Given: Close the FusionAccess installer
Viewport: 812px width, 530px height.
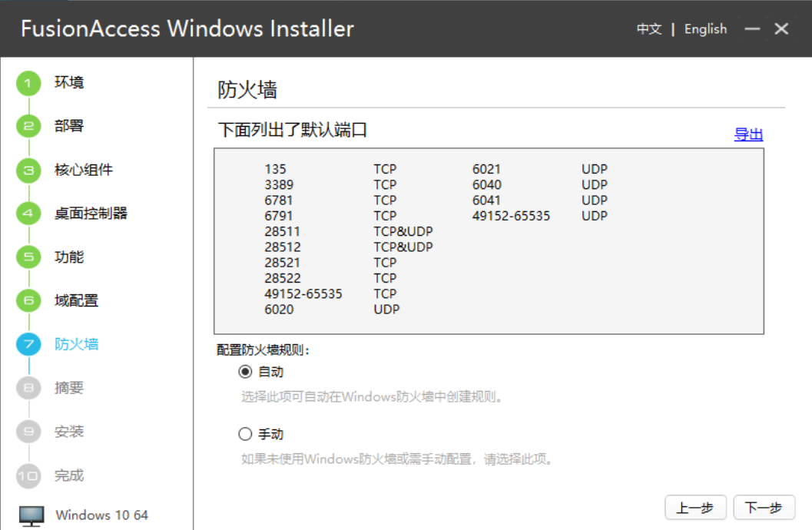Looking at the screenshot, I should [781, 29].
